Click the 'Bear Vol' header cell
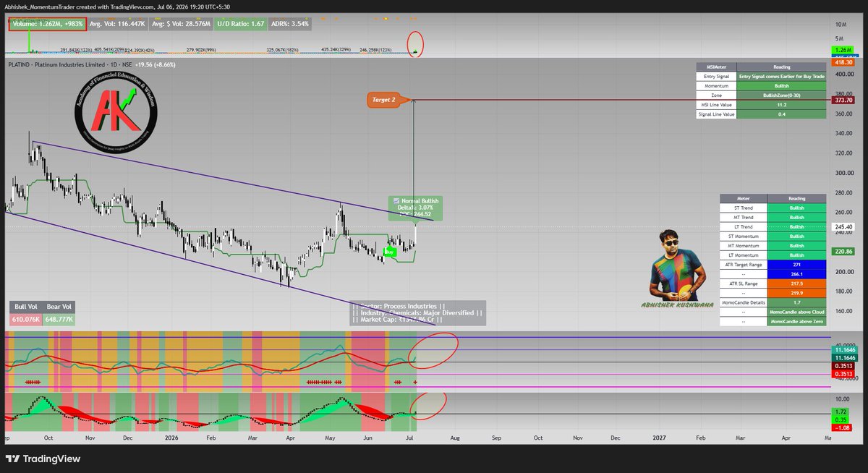The width and height of the screenshot is (868, 473). [x=59, y=307]
